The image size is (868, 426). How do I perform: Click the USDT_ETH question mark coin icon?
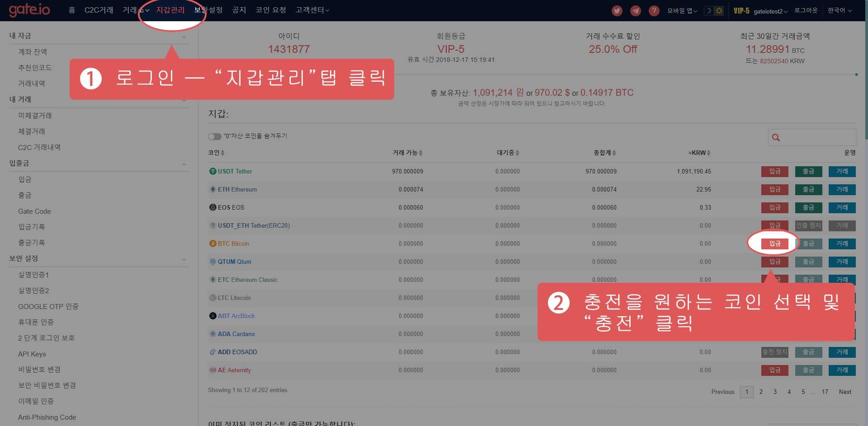212,225
